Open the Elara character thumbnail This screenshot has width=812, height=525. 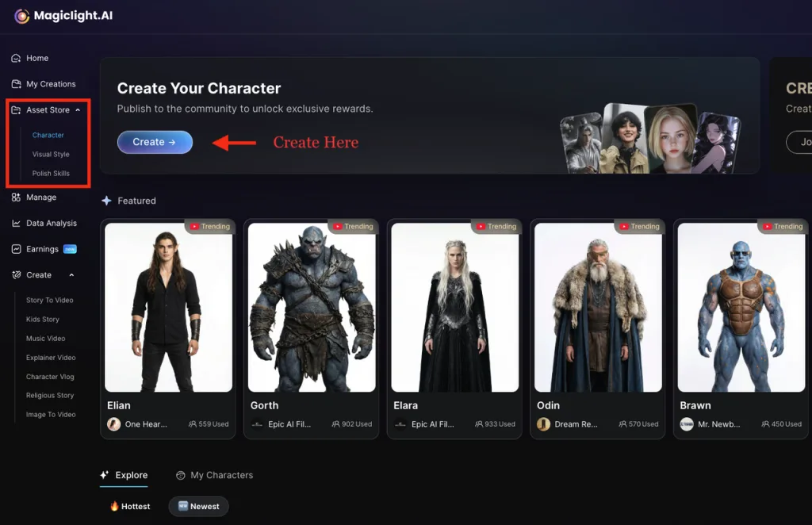(454, 308)
